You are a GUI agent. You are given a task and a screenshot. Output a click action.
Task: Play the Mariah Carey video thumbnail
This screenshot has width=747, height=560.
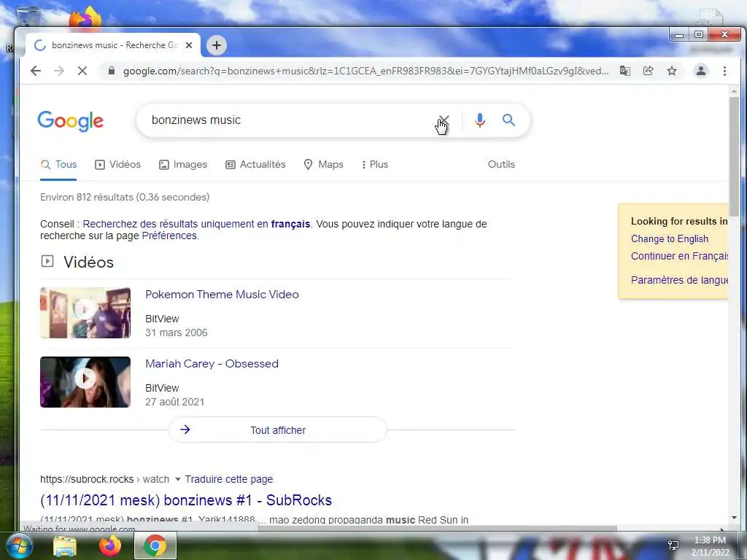[85, 382]
